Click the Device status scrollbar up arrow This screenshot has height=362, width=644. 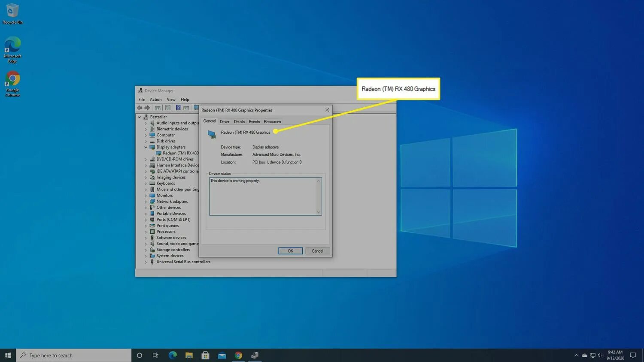pos(319,181)
